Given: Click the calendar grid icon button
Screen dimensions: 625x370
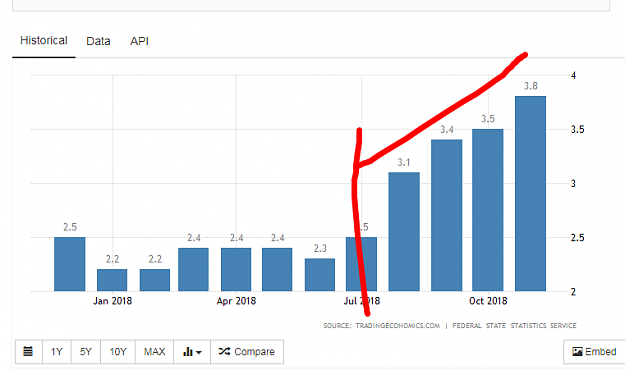Looking at the screenshot, I should click(x=28, y=352).
